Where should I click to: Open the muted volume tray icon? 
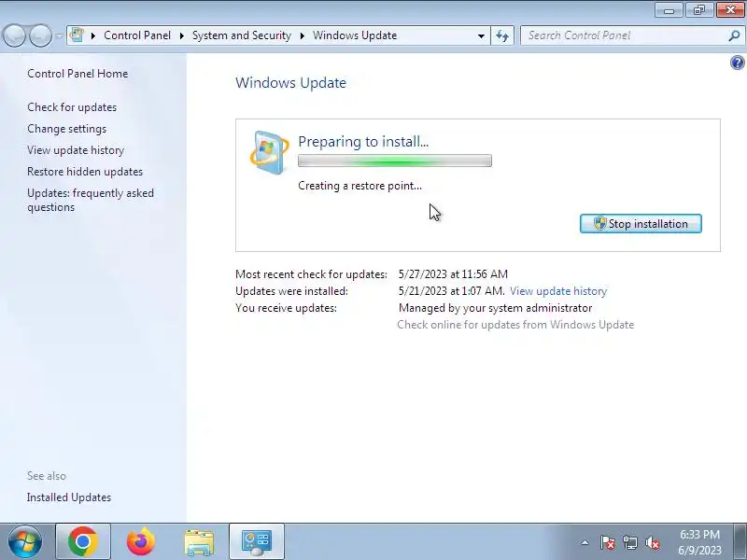coord(652,542)
